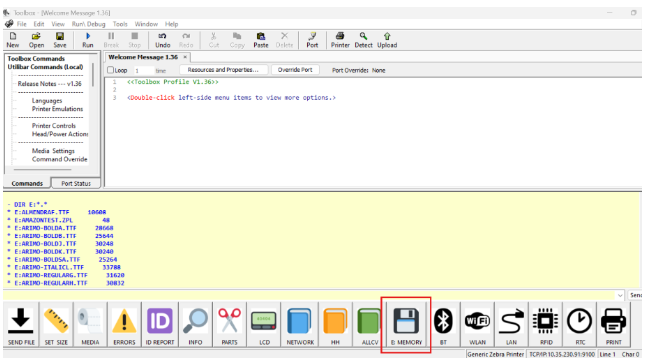Open the Window menu
This screenshot has height=362, width=655.
point(146,24)
